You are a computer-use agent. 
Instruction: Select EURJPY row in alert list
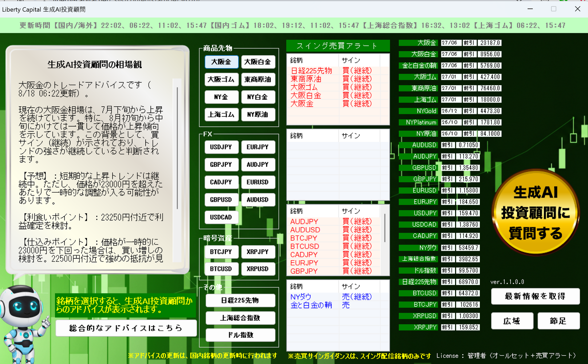(x=334, y=263)
